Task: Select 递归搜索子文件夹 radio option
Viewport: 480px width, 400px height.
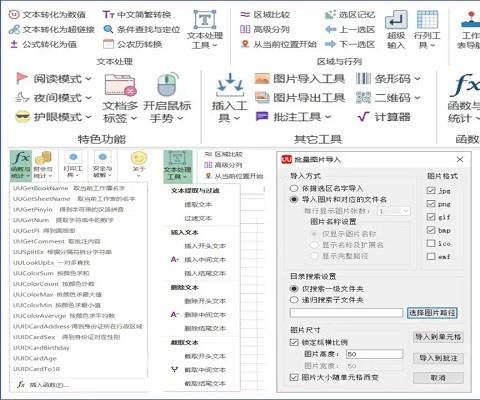Action: pos(294,300)
